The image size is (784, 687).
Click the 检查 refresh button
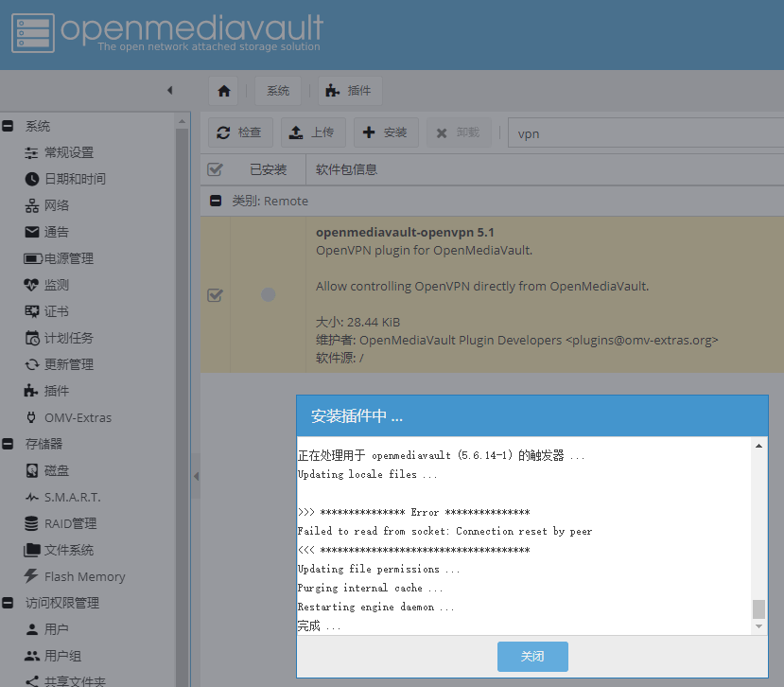click(240, 132)
